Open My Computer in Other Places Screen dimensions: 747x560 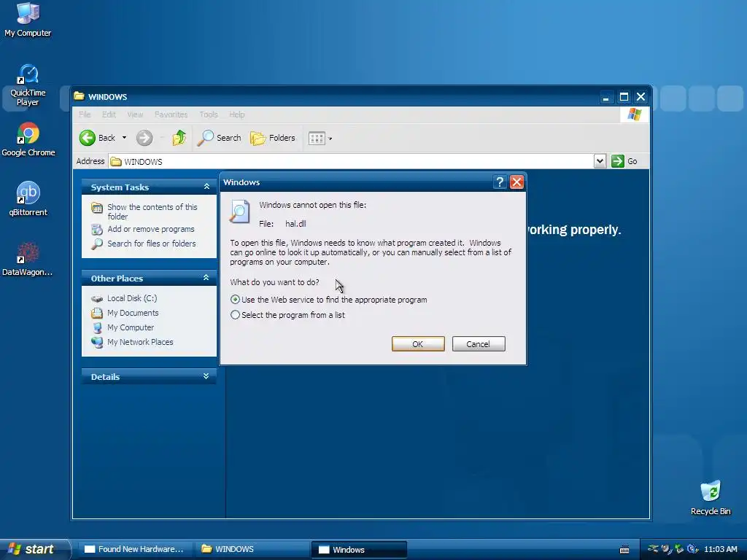tap(131, 327)
